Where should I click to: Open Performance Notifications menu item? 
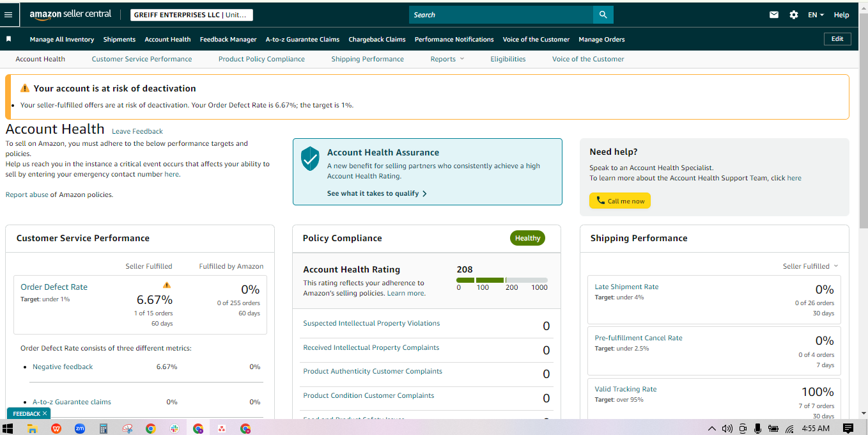[454, 39]
